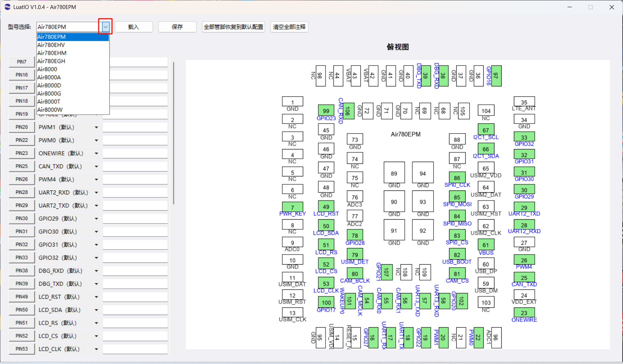
Task: Expand PIN20 PWM1 function dropdown
Action: [96, 127]
